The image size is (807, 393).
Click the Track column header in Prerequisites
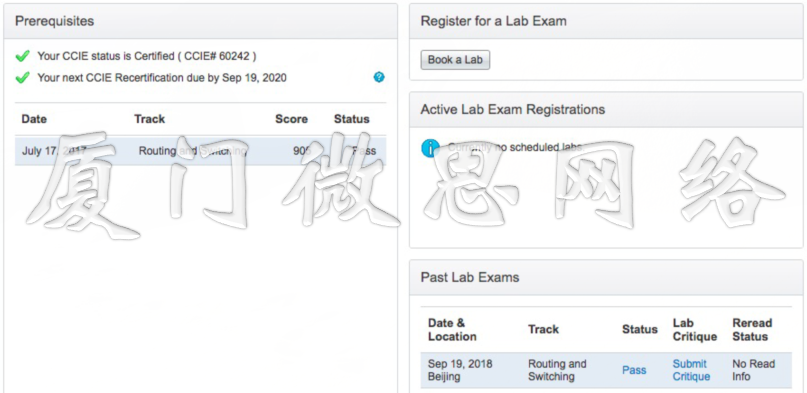point(150,119)
